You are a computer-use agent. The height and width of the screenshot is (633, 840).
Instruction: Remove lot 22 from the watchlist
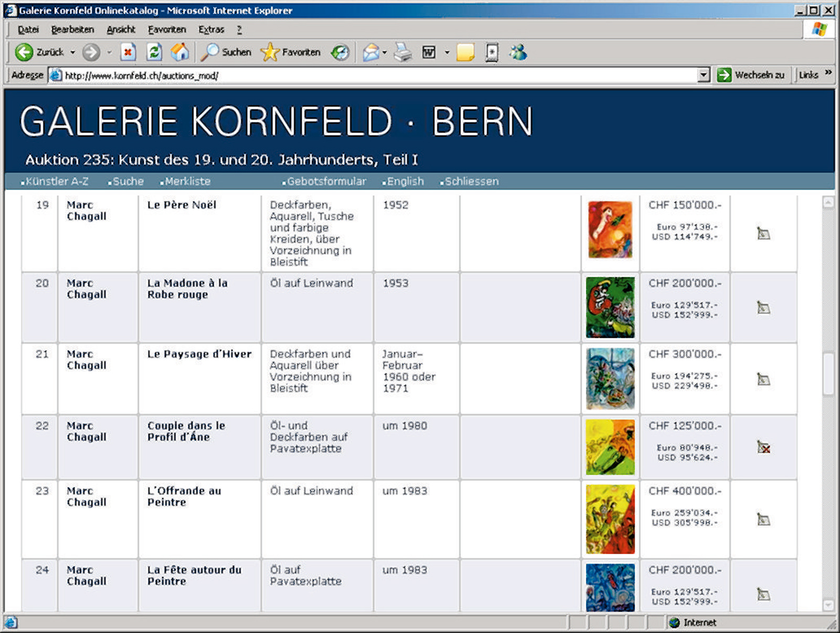(763, 448)
